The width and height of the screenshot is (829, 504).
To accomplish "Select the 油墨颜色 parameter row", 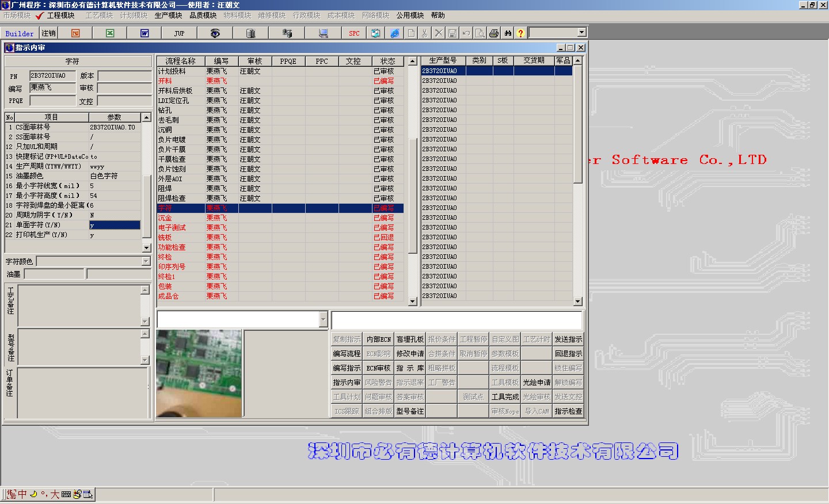I will 73,176.
